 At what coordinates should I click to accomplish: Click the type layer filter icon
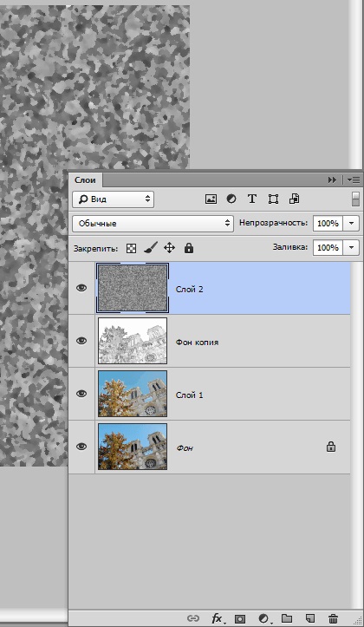click(252, 199)
